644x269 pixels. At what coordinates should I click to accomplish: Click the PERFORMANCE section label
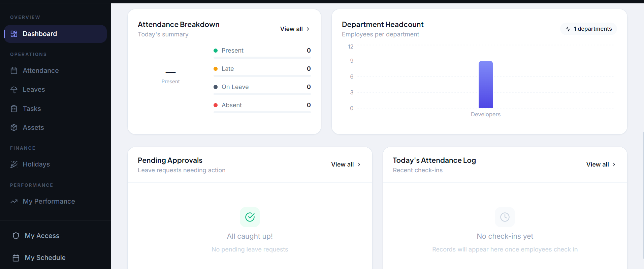pos(32,185)
